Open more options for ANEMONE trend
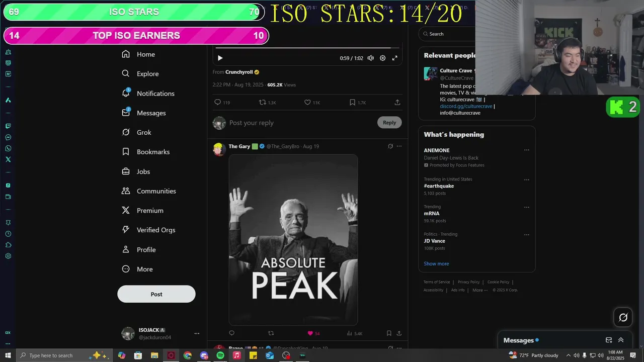 (x=527, y=150)
